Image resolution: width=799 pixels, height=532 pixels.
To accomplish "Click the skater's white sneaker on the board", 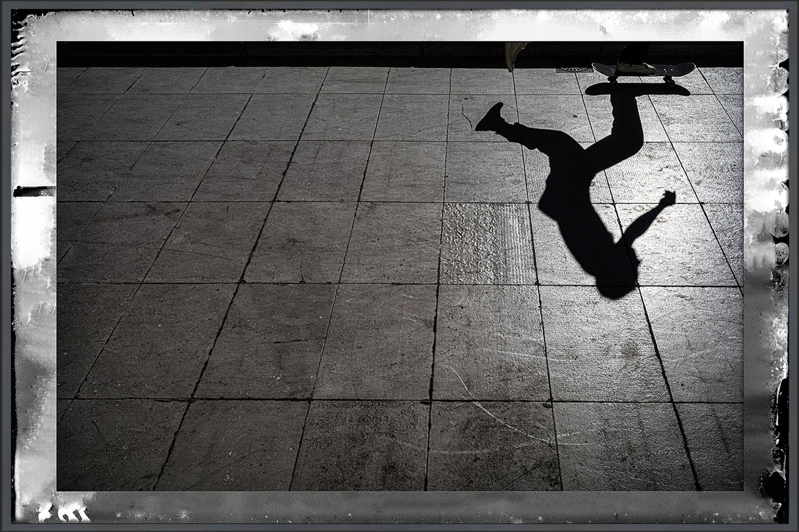I will [x=636, y=67].
